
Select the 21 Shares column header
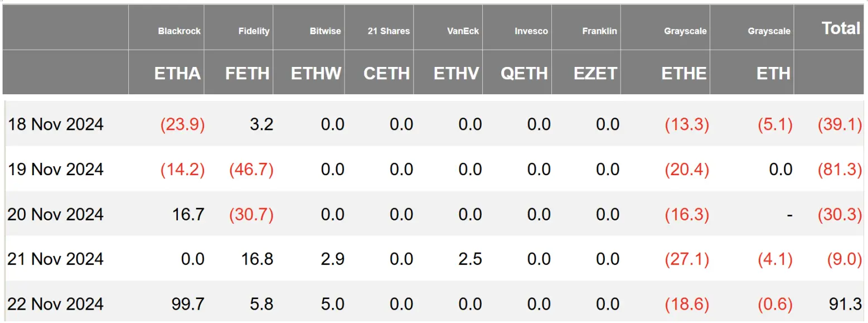coord(389,31)
